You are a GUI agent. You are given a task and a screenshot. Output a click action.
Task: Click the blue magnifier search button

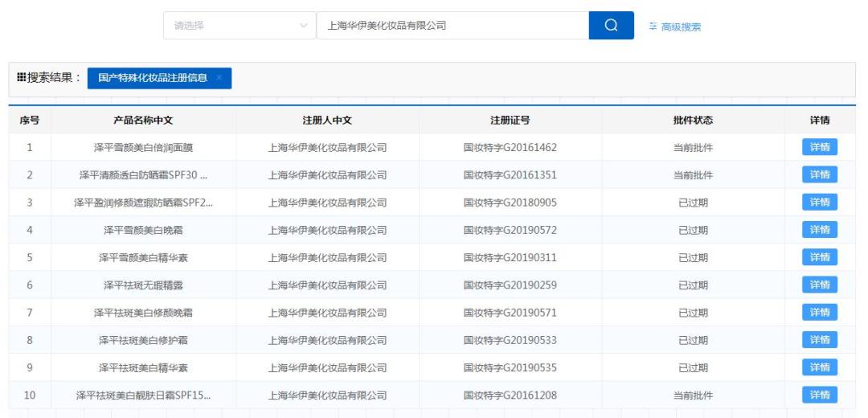[611, 26]
